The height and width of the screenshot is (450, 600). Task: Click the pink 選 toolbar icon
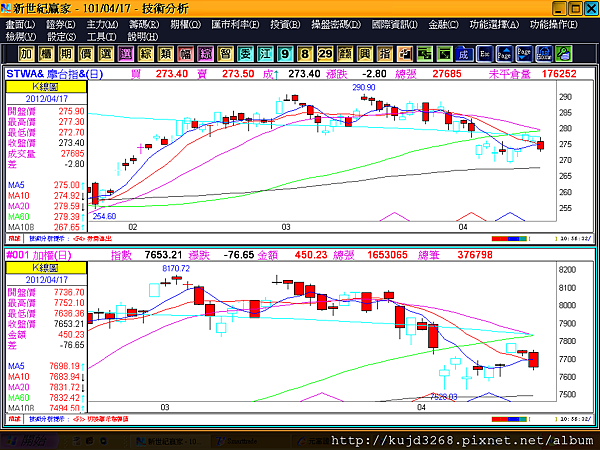click(126, 54)
